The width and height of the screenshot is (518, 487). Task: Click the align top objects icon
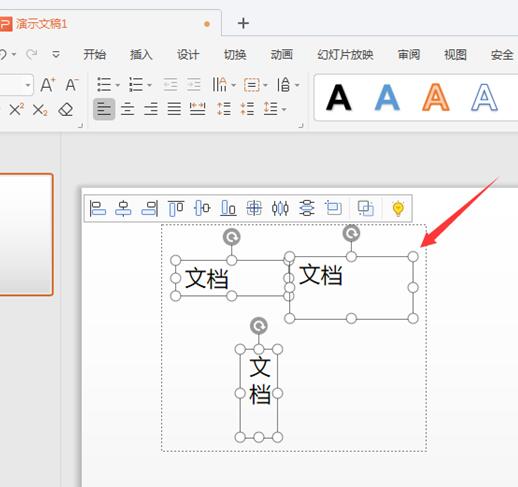click(176, 209)
